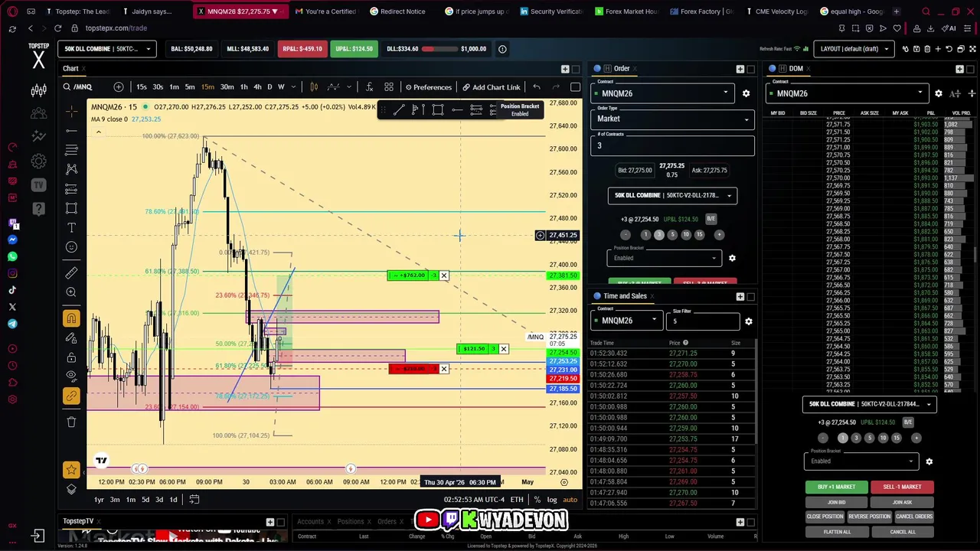
Task: Open the object tree layers icon
Action: (71, 489)
